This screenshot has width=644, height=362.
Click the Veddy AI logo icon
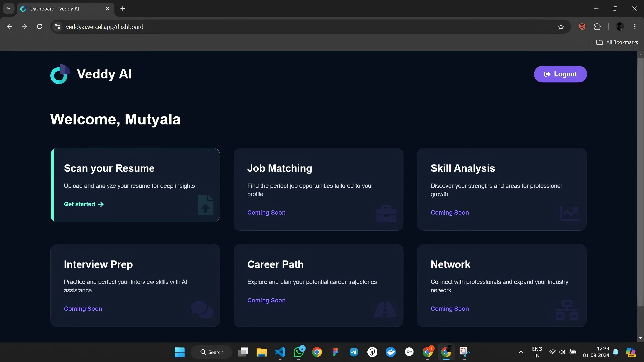tap(60, 74)
